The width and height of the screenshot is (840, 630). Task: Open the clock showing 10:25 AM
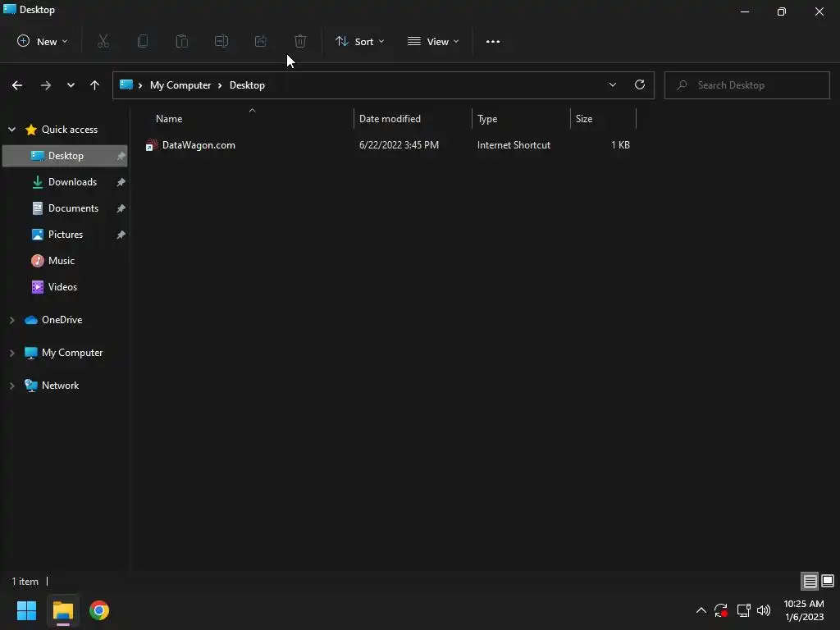(x=804, y=610)
